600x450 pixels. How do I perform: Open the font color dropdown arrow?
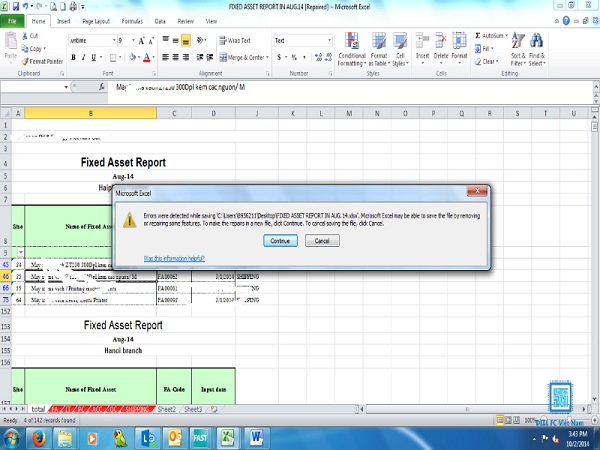(153, 57)
